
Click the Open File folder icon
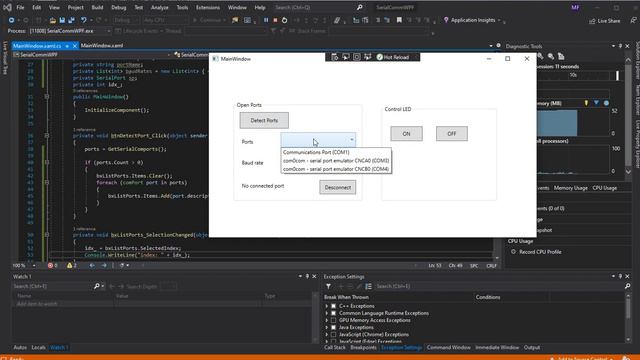coord(53,20)
